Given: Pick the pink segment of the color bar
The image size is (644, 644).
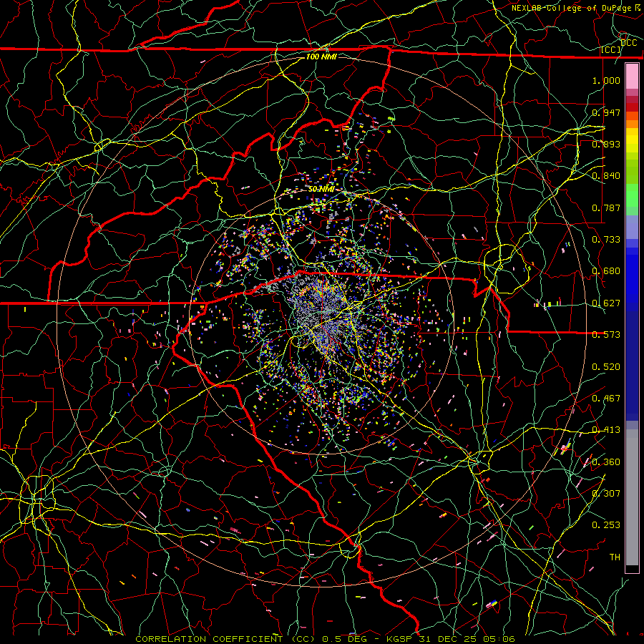Looking at the screenshot, I should 632,77.
